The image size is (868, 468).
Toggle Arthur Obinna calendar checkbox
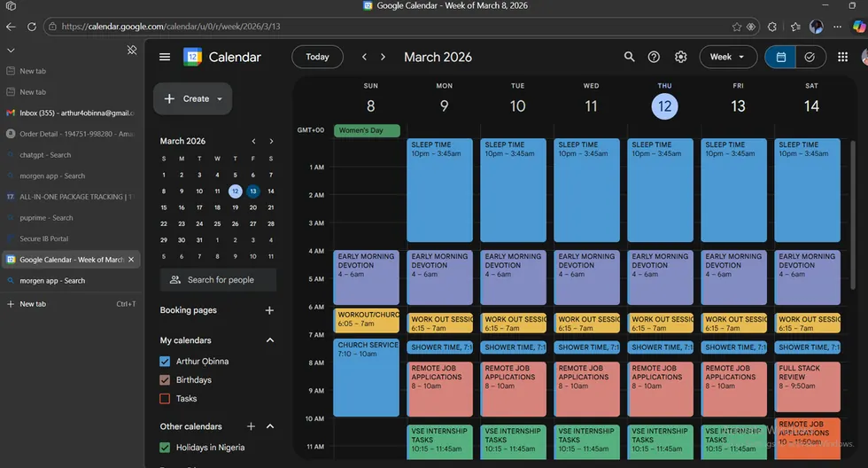click(165, 361)
